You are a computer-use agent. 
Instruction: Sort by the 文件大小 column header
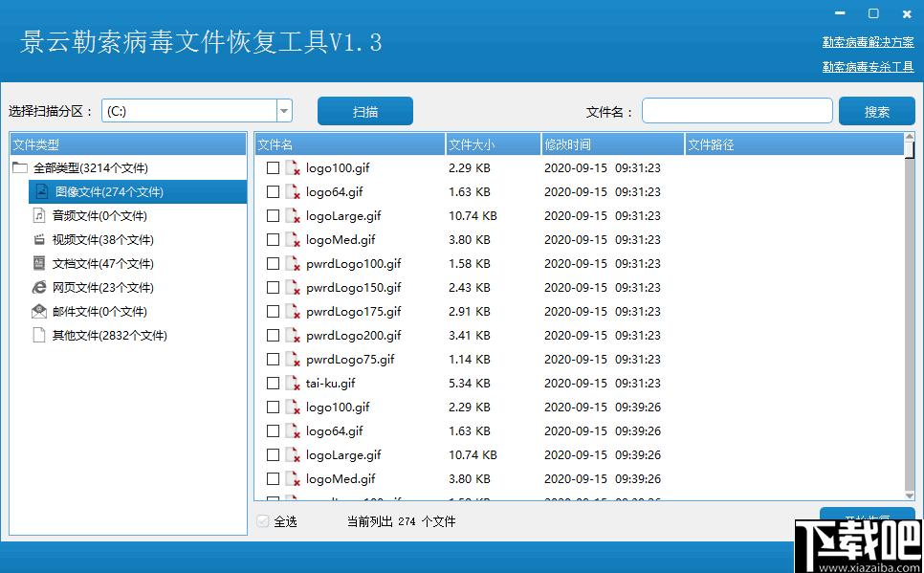[494, 144]
